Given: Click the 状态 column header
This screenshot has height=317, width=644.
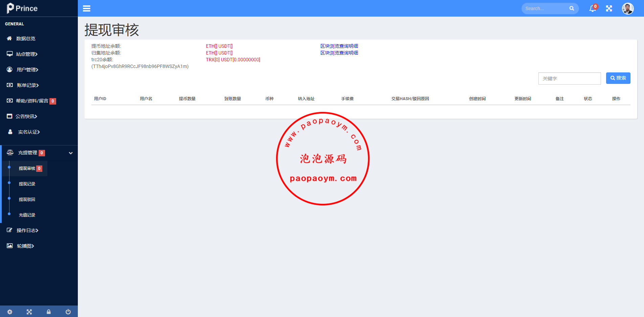Looking at the screenshot, I should click(x=588, y=99).
